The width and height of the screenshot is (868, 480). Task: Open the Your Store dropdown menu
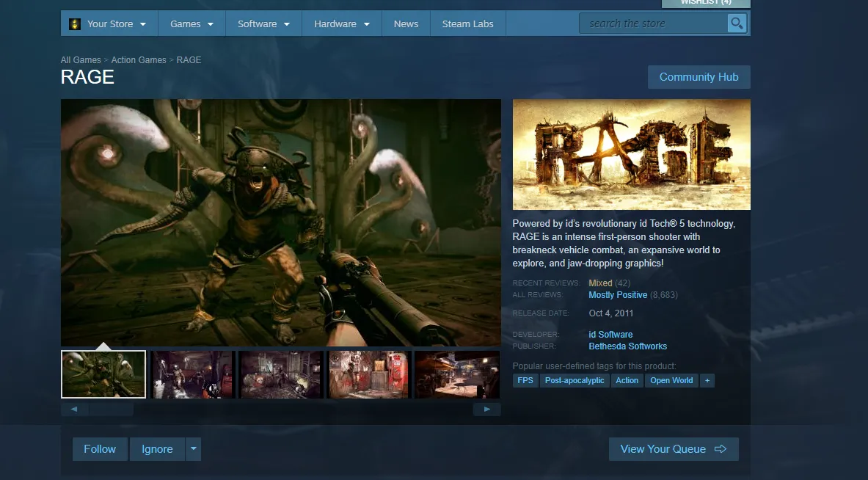click(x=109, y=23)
